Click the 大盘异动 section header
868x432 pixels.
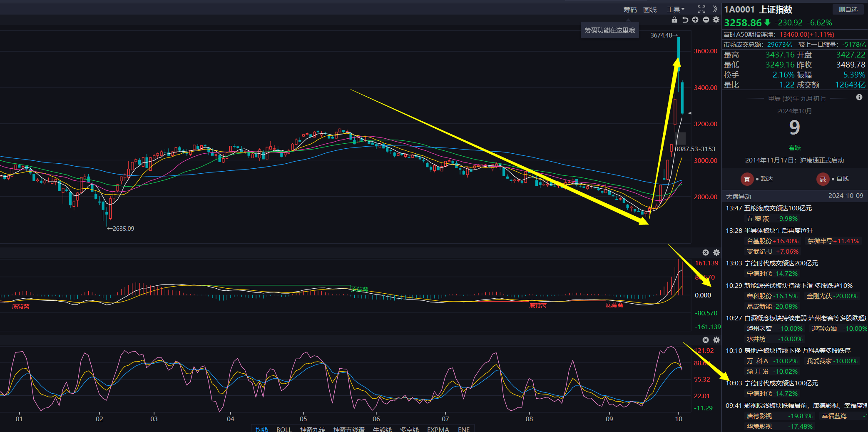[739, 197]
